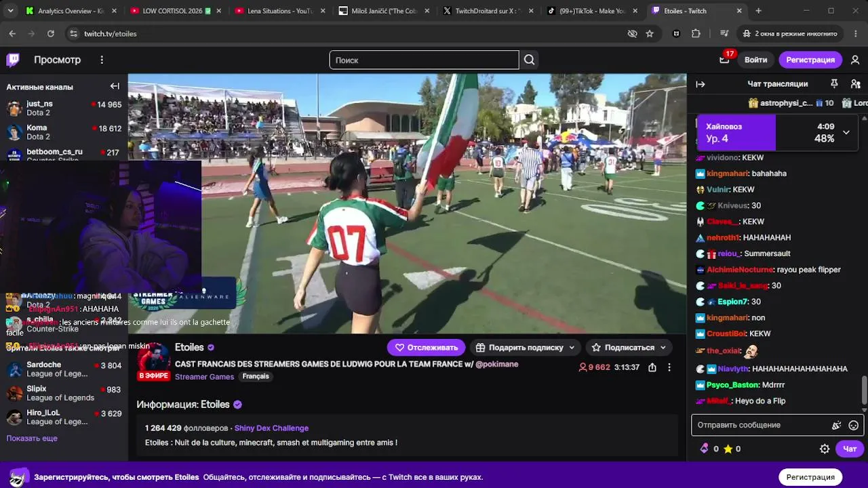This screenshot has height=488, width=868.
Task: Open Koma's Dota 2 channel in the sidebar
Action: click(x=64, y=132)
